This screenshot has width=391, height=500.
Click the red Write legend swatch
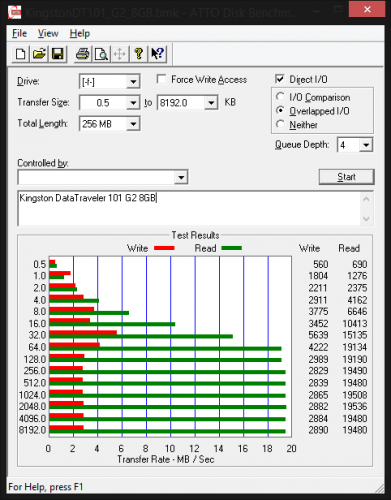(164, 248)
